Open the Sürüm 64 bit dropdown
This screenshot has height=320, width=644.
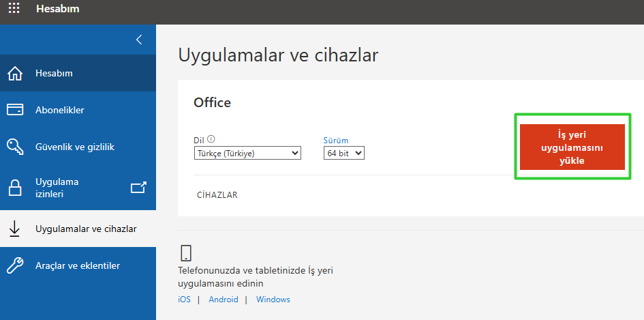(x=343, y=153)
